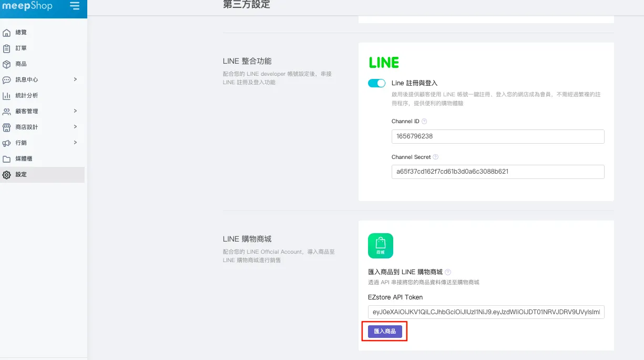Click the 媒體櫃 folder icon

[7, 159]
